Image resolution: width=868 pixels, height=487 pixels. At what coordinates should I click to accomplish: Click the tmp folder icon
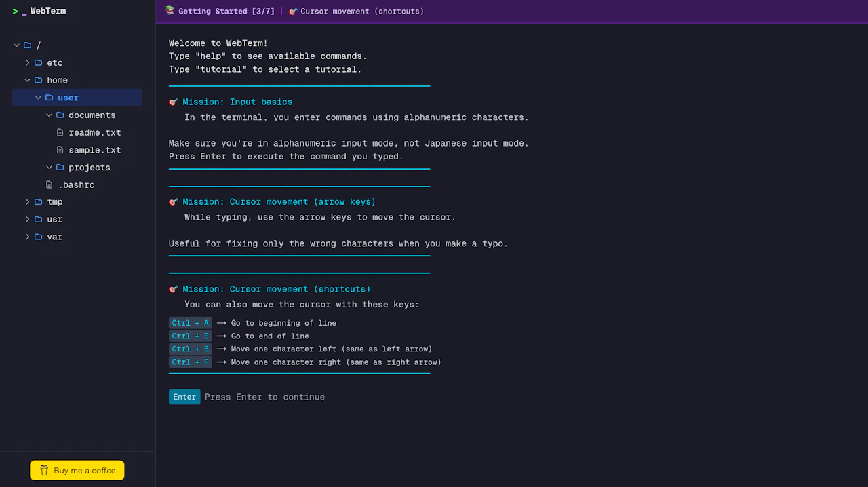pyautogui.click(x=38, y=202)
